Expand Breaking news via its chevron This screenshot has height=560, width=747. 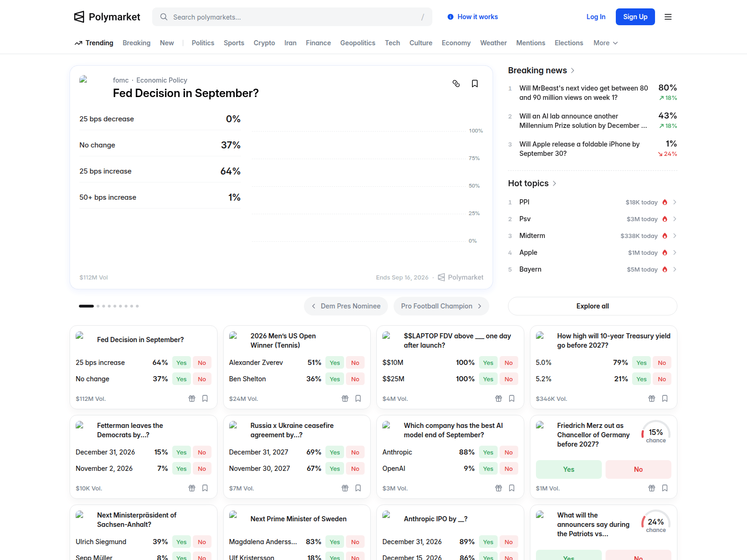(x=573, y=70)
